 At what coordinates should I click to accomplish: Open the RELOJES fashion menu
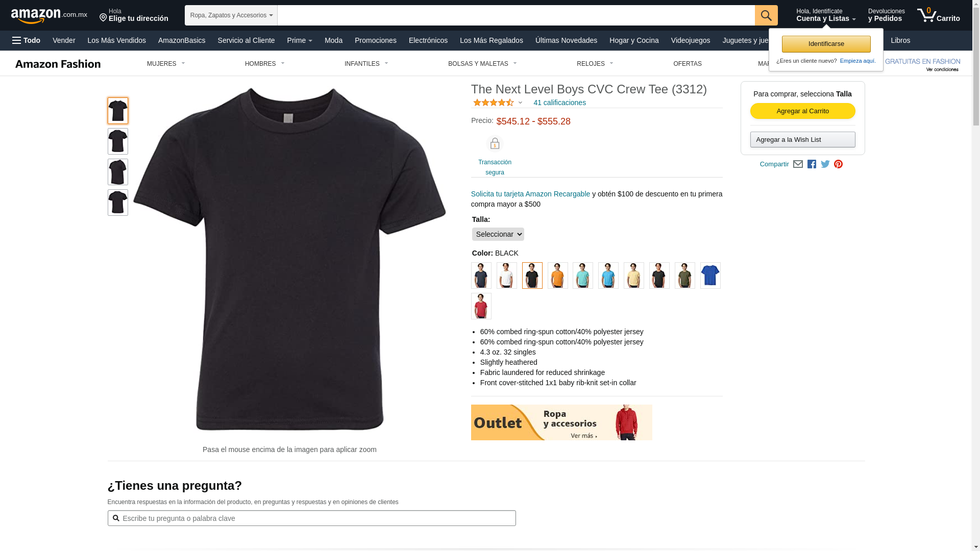(x=595, y=64)
